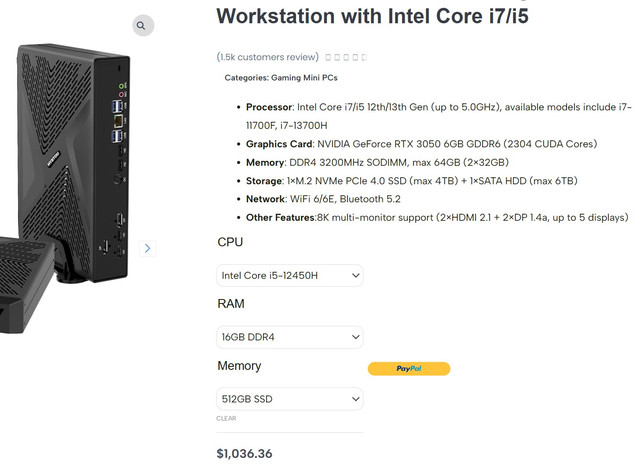The width and height of the screenshot is (640, 471).
Task: Go to next product image with arrow
Action: 147,248
